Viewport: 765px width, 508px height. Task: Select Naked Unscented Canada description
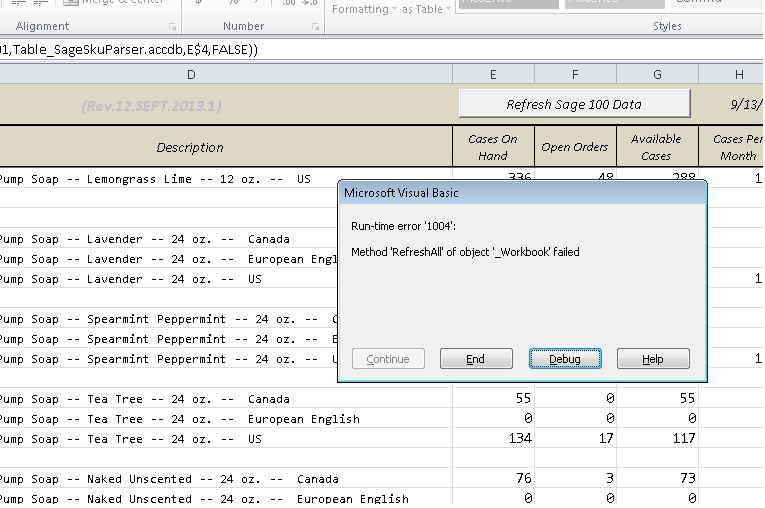click(x=226, y=479)
